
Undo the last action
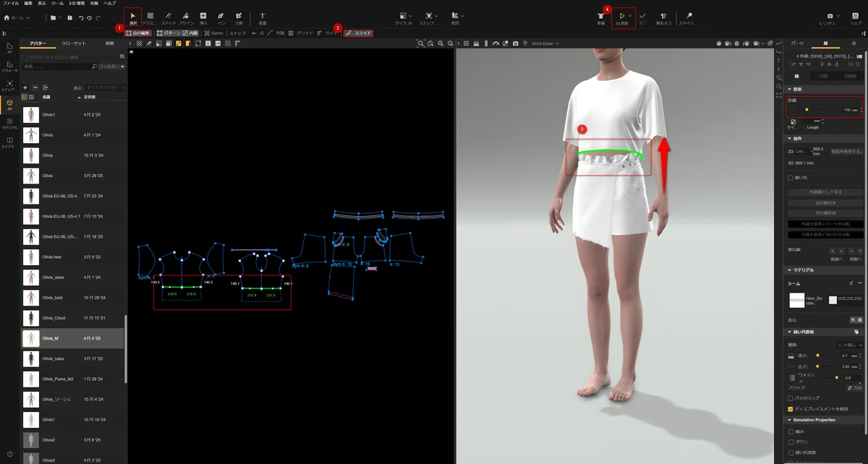[x=80, y=17]
